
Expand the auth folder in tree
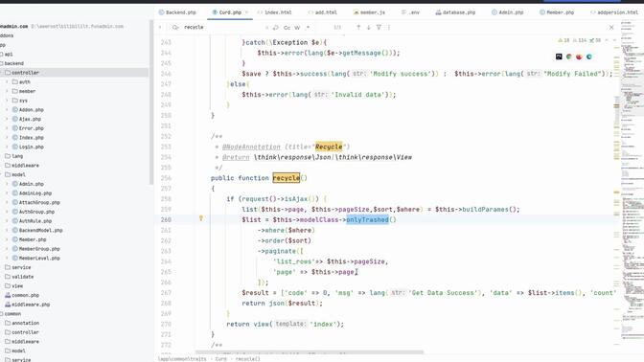[x=7, y=82]
